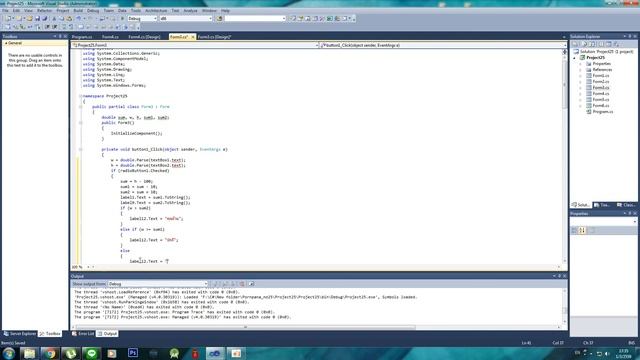Collapse the Project25 project node
This screenshot has width=640, height=360.
575,58
